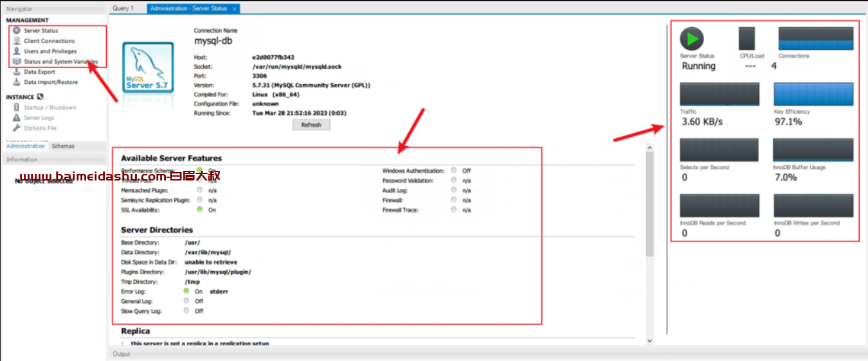Click the Firewall Trace status indicator

(x=454, y=209)
